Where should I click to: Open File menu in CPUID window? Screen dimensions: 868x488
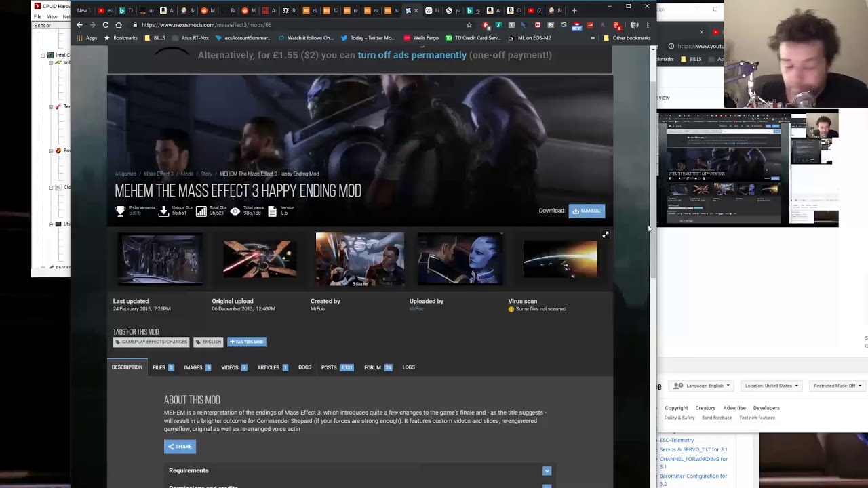pos(37,16)
